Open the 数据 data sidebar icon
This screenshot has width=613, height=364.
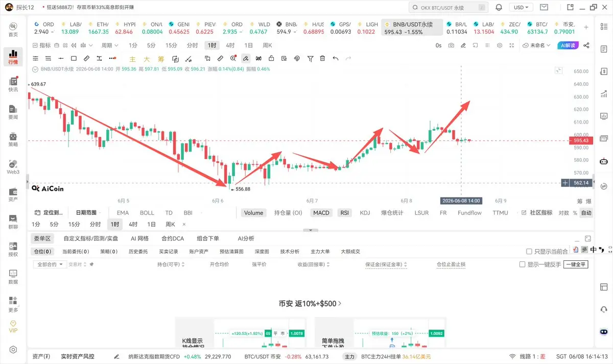click(x=13, y=277)
